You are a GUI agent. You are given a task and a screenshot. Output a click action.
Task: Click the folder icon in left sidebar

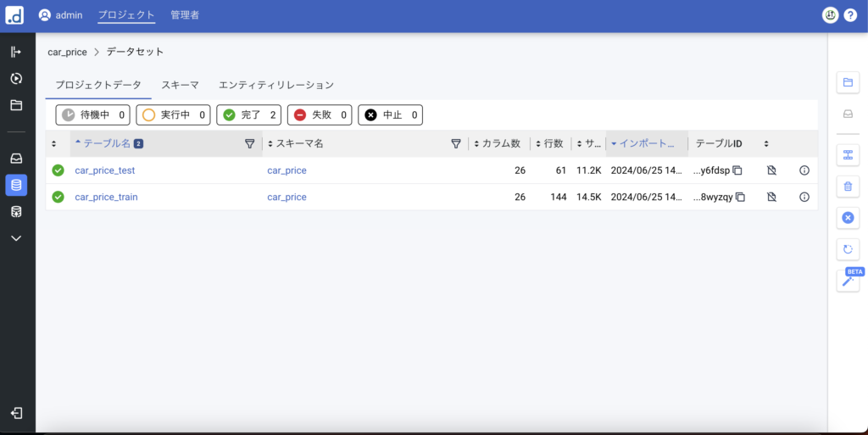[16, 105]
